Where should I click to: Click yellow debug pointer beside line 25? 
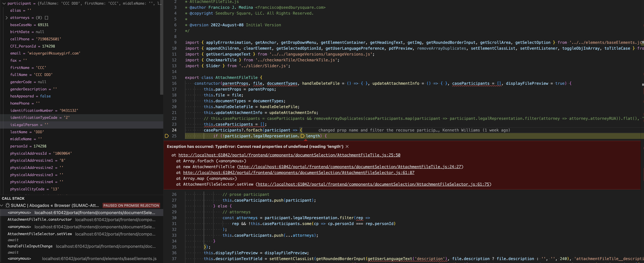click(x=167, y=136)
